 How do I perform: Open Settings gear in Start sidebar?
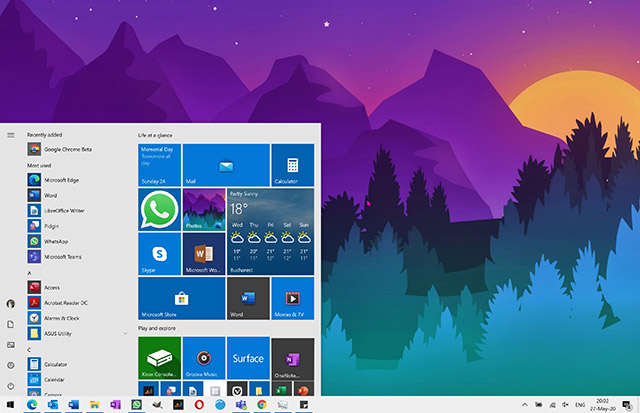[x=10, y=366]
